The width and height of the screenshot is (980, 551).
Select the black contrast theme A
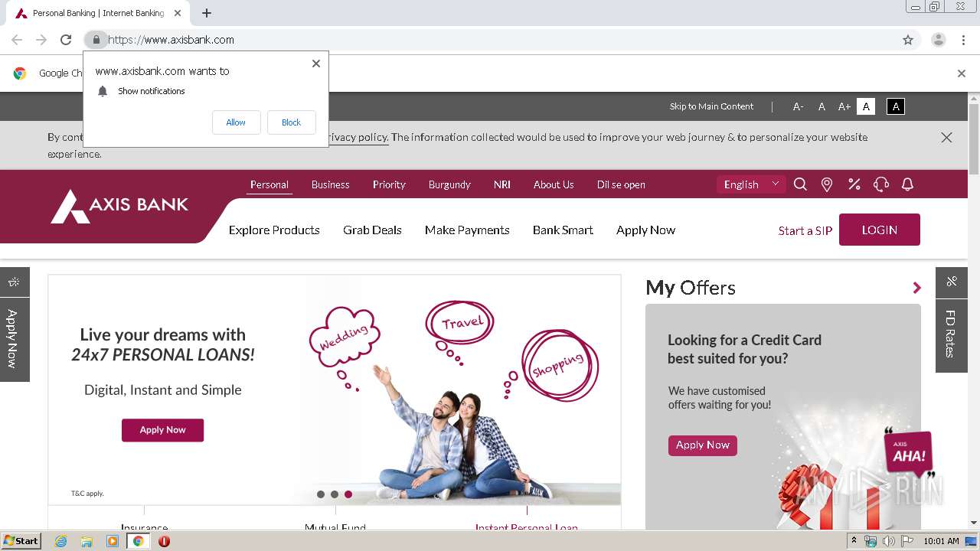pyautogui.click(x=896, y=106)
